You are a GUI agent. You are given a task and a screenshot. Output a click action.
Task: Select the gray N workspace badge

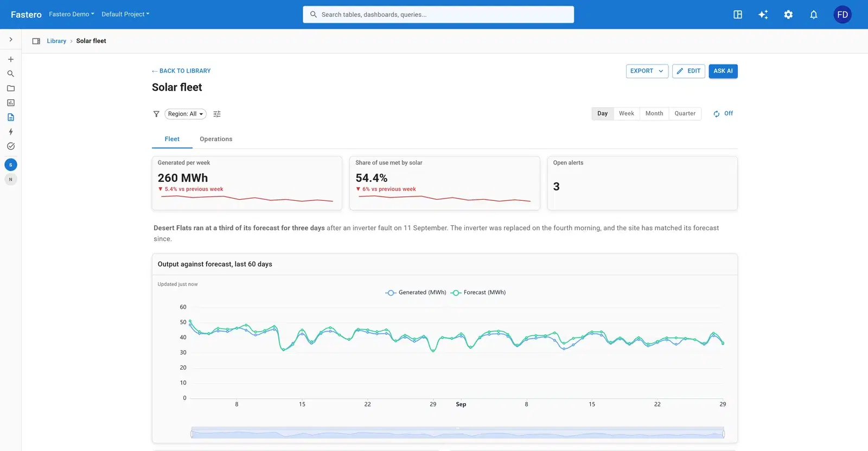(10, 180)
